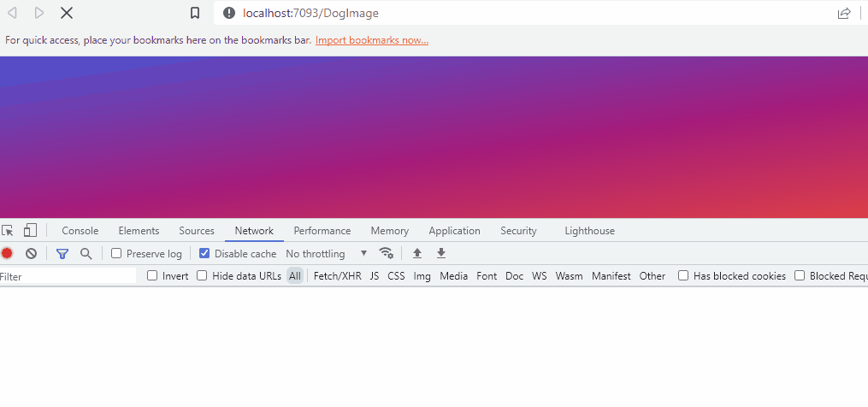Tick the Invert filter checkbox
Image resolution: width=868 pixels, height=407 pixels.
tap(152, 275)
